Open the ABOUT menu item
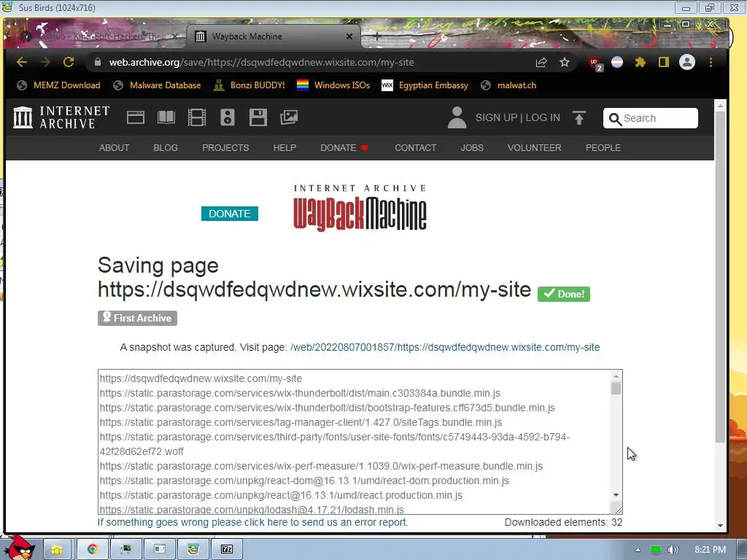This screenshot has width=747, height=560. coord(114,147)
